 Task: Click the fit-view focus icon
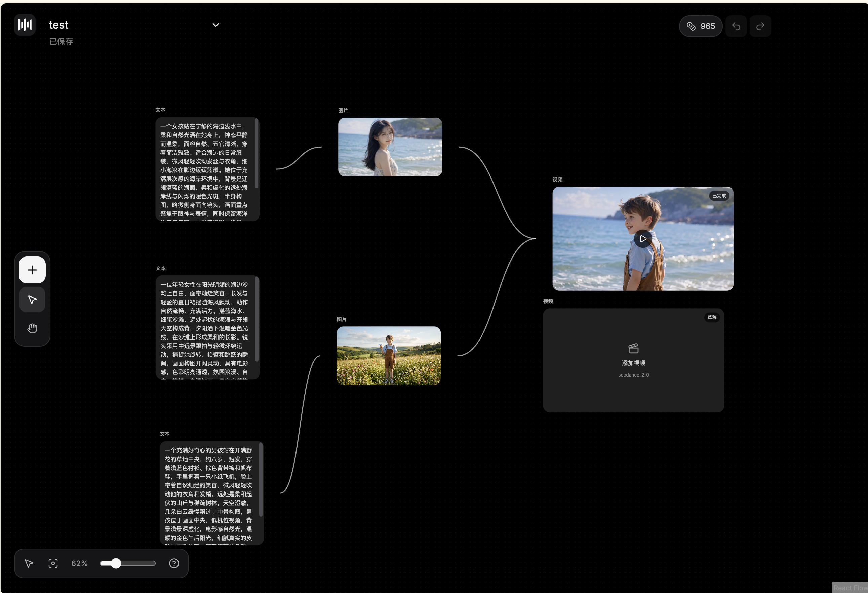pos(53,563)
